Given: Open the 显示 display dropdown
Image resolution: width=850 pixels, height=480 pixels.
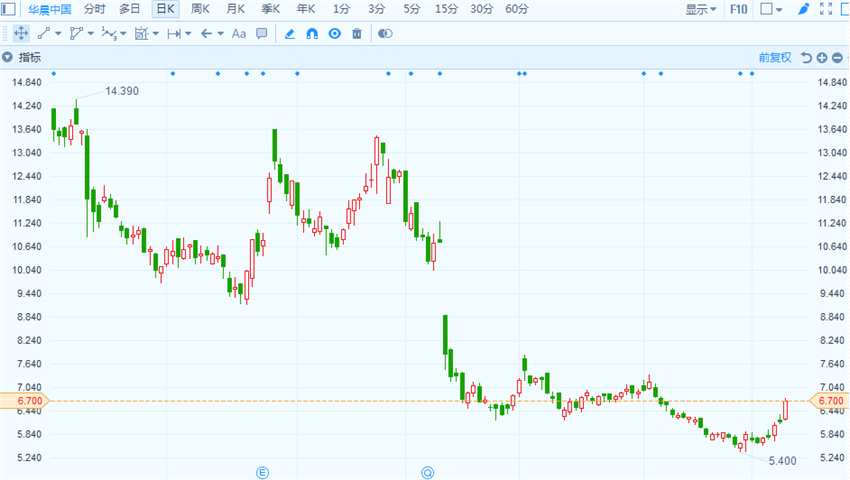Looking at the screenshot, I should (x=701, y=9).
